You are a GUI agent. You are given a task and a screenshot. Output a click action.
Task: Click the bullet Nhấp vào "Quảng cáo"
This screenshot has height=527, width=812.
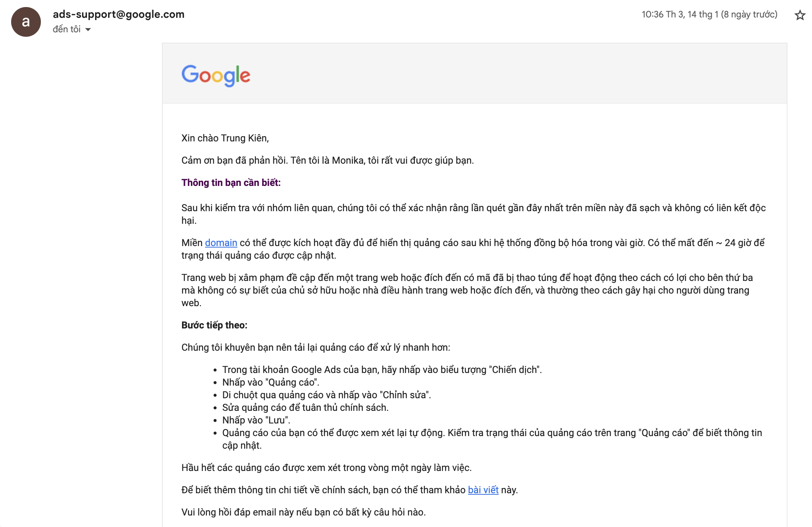pyautogui.click(x=271, y=382)
